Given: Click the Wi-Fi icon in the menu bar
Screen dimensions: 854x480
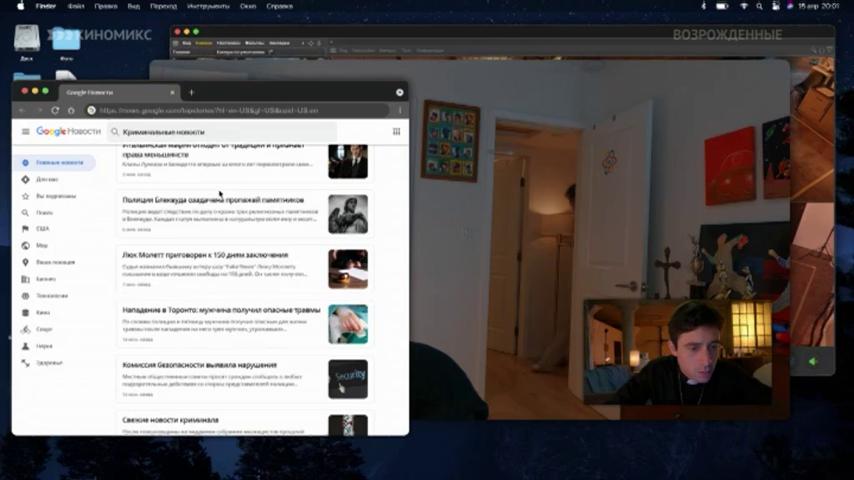Looking at the screenshot, I should click(x=743, y=6).
